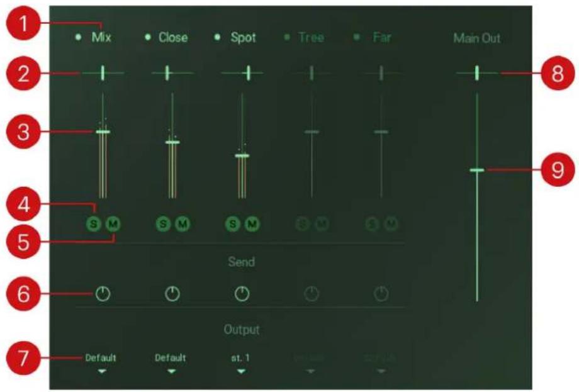Click the Spot channel pan slider

[x=242, y=73]
